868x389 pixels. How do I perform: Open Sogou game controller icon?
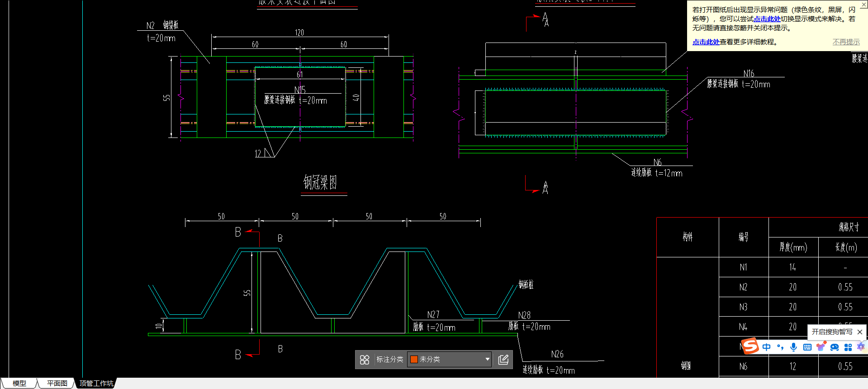point(835,347)
